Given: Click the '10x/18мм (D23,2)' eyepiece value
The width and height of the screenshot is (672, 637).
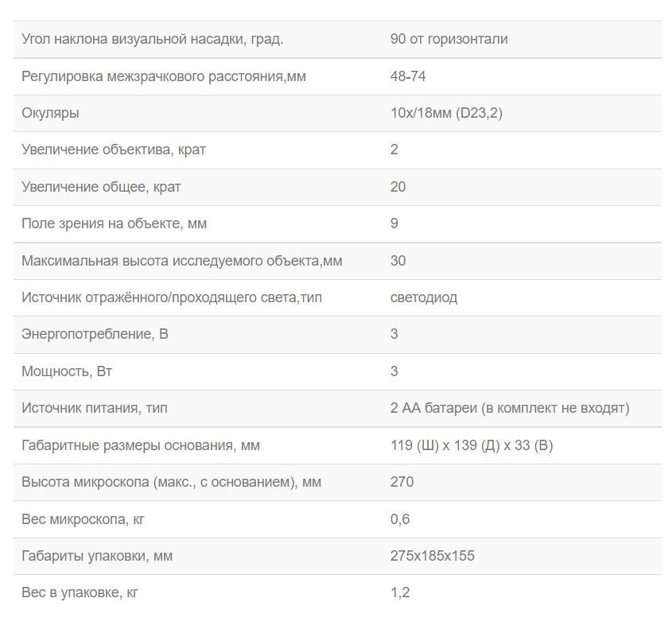Looking at the screenshot, I should [446, 113].
